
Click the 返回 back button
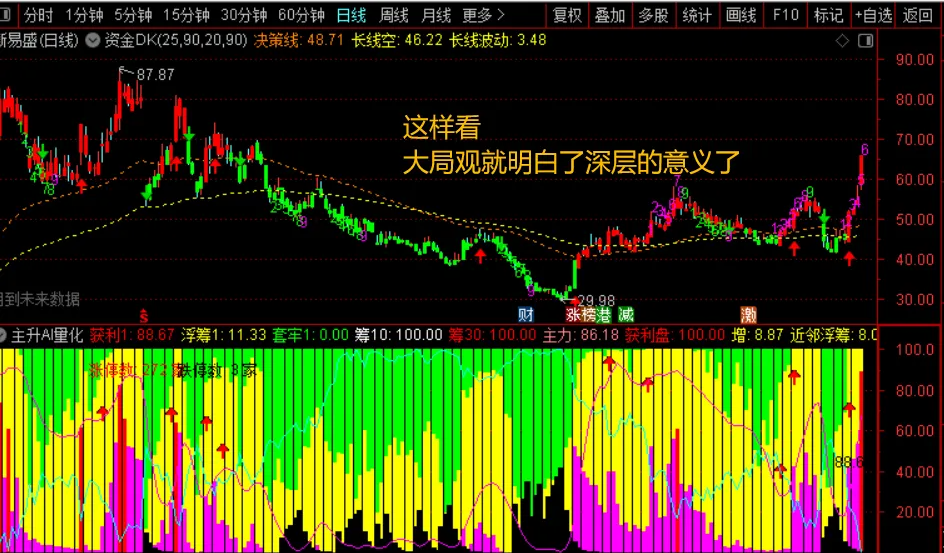(x=918, y=15)
